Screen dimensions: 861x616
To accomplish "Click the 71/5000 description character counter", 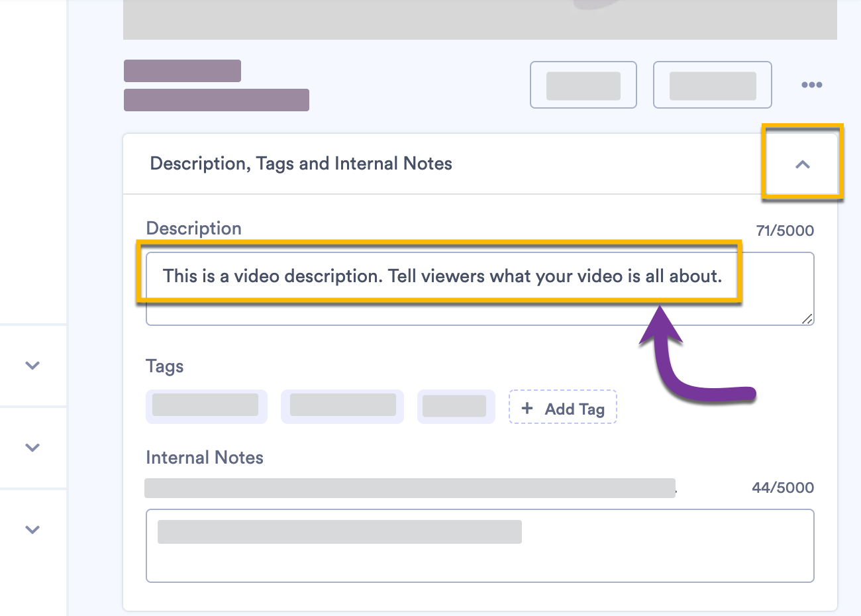I will (x=785, y=231).
